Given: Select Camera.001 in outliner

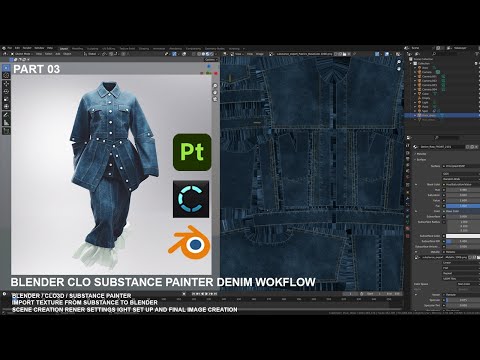Looking at the screenshot, I should point(429,76).
